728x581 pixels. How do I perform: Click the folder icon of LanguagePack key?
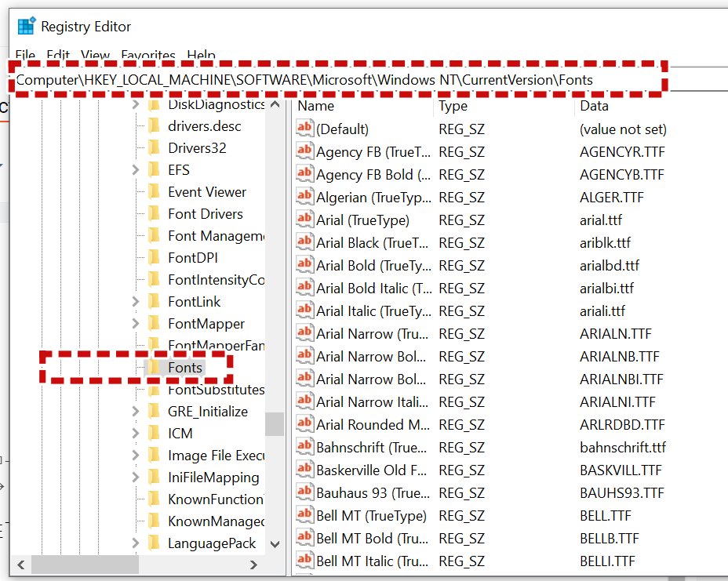(154, 543)
